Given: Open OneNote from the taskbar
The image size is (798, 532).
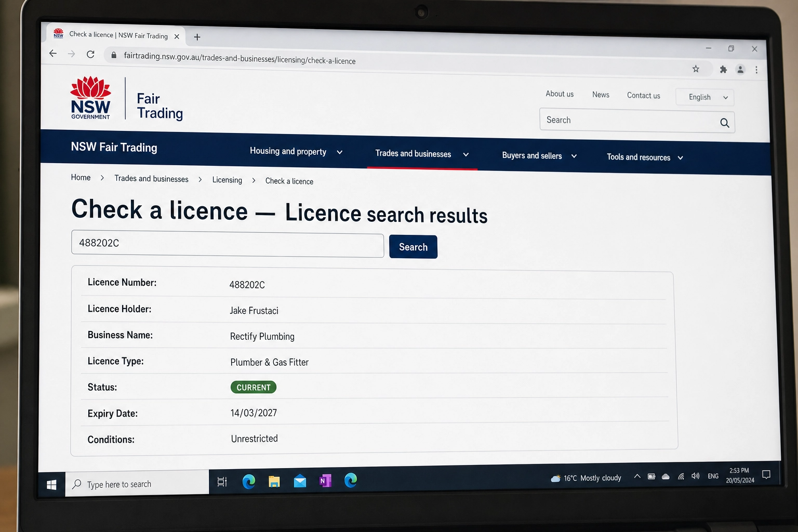Looking at the screenshot, I should [325, 481].
